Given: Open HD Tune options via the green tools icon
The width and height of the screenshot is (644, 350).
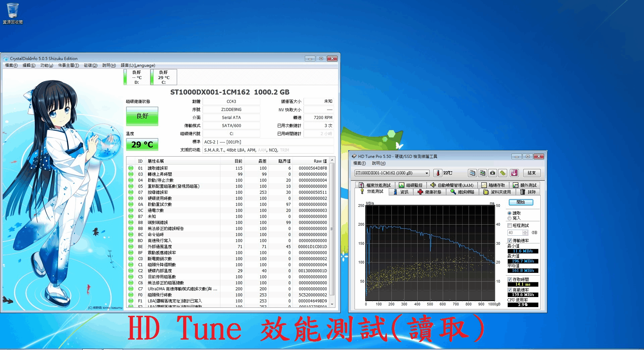Looking at the screenshot, I should click(502, 173).
